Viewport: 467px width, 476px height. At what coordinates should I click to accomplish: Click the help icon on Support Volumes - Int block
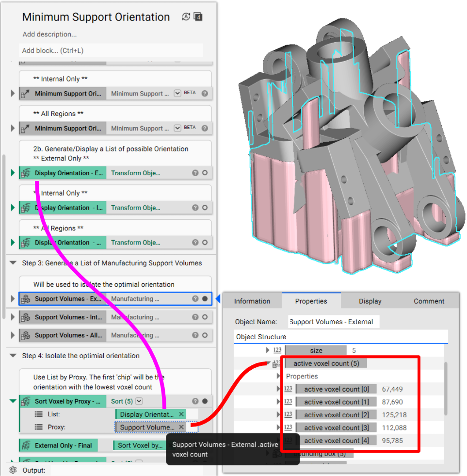195,317
